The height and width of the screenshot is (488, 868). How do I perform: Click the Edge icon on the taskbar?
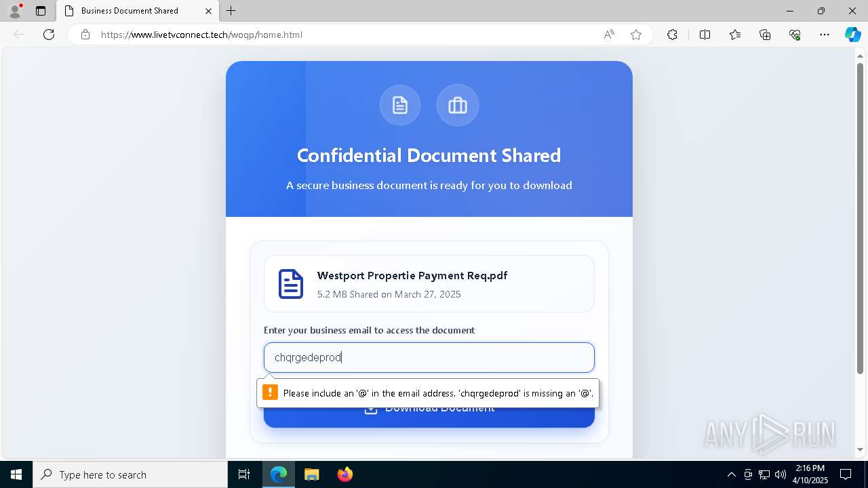click(x=279, y=474)
